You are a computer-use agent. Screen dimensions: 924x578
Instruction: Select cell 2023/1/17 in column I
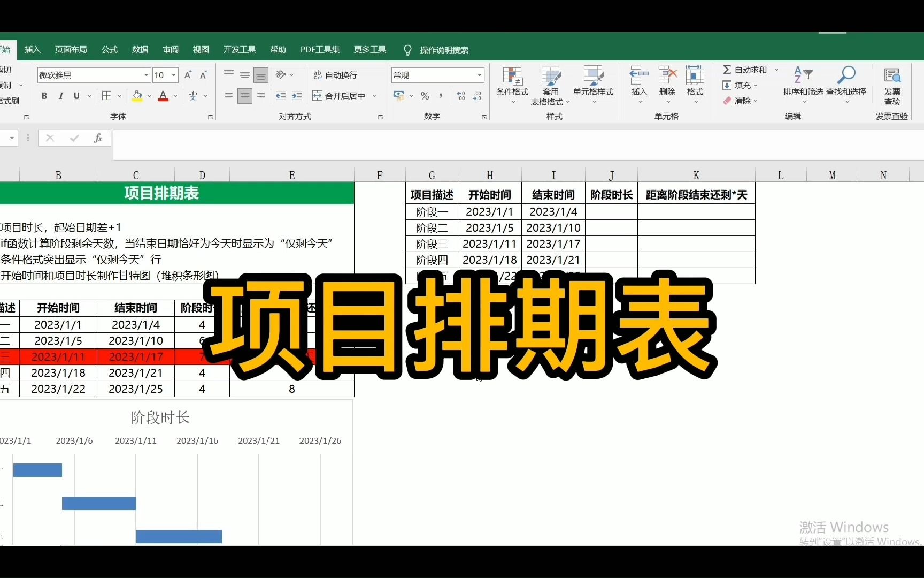553,244
